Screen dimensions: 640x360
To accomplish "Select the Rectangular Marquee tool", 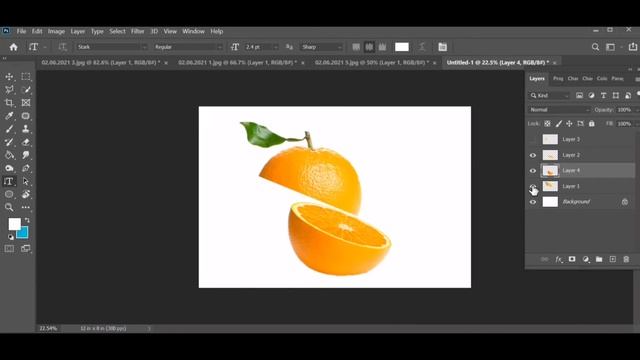I will 26,76.
